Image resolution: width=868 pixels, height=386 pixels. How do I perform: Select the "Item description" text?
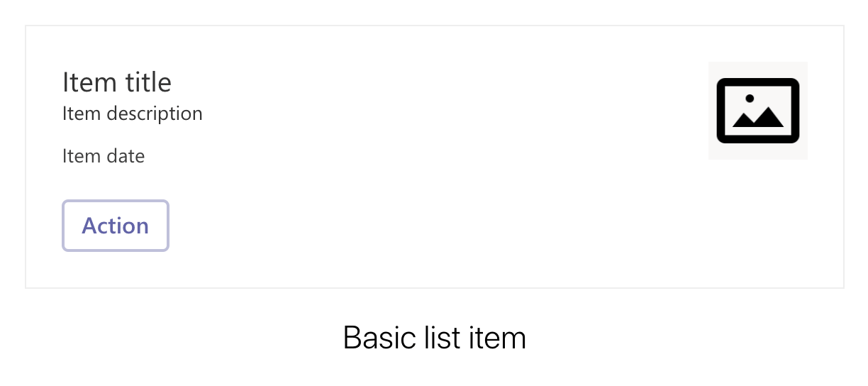tap(133, 114)
